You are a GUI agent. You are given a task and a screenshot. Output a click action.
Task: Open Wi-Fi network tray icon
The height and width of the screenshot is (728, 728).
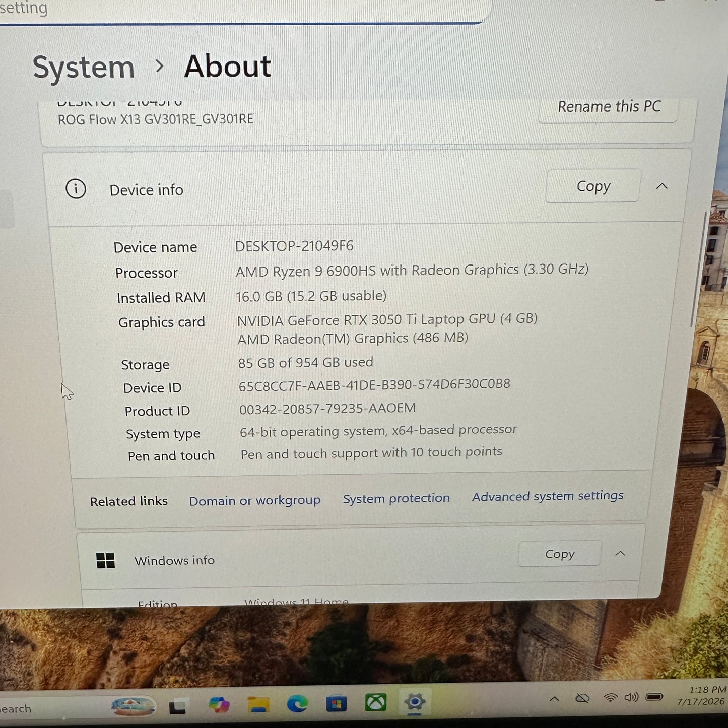pos(610,698)
